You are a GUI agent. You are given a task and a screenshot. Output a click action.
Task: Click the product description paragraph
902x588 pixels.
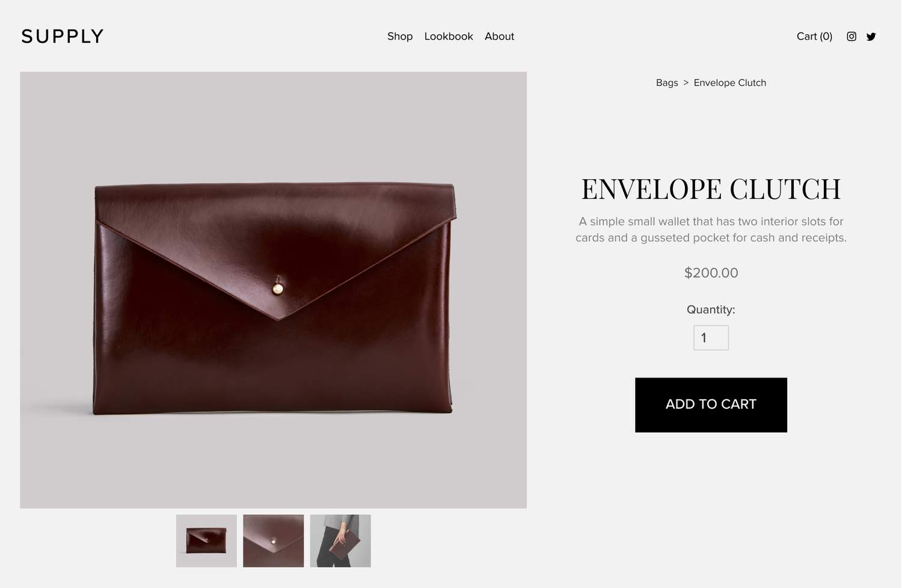pyautogui.click(x=711, y=230)
